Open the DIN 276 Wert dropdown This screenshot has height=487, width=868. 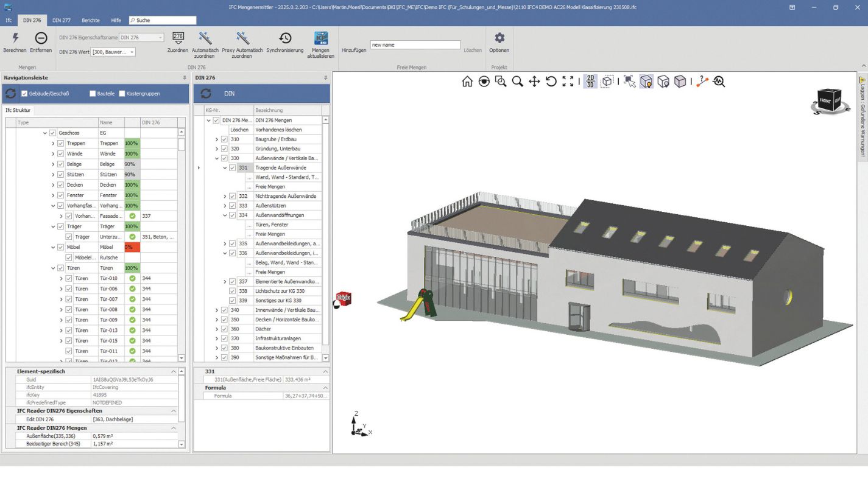(132, 52)
